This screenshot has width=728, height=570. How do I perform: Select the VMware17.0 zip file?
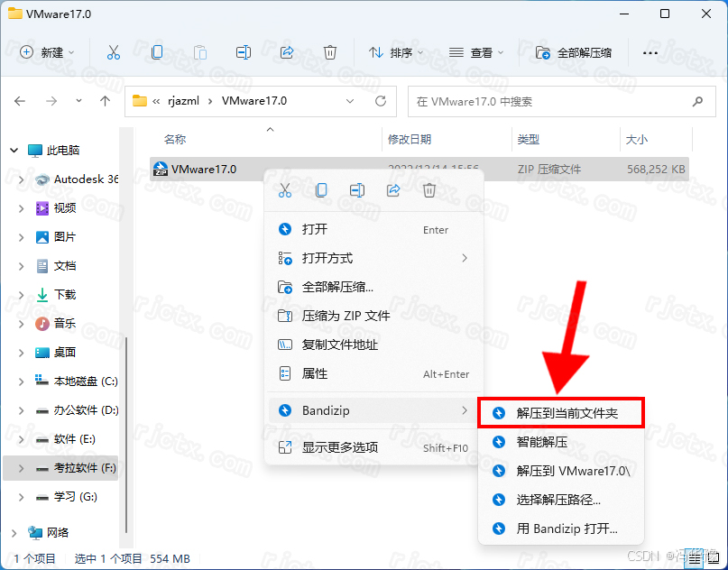click(419, 169)
